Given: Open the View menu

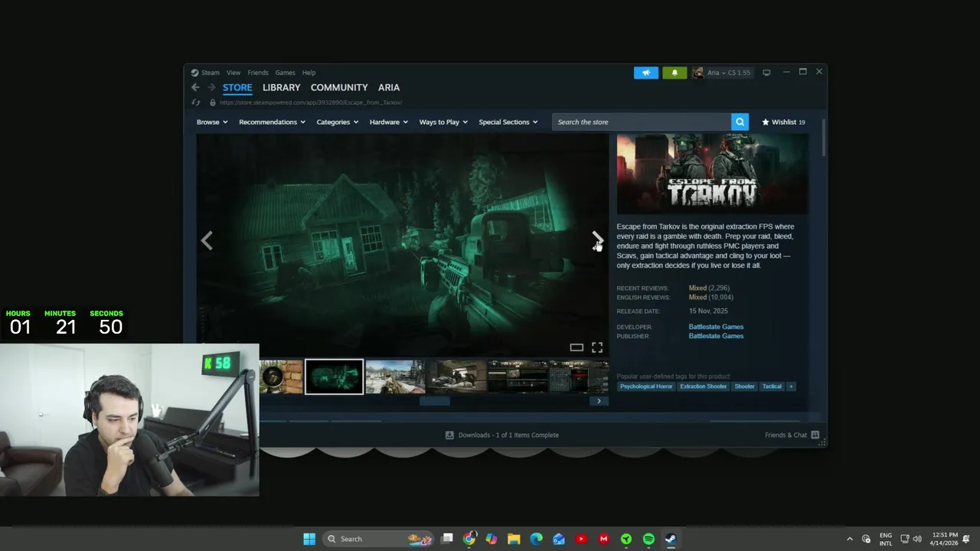Looking at the screenshot, I should click(234, 73).
